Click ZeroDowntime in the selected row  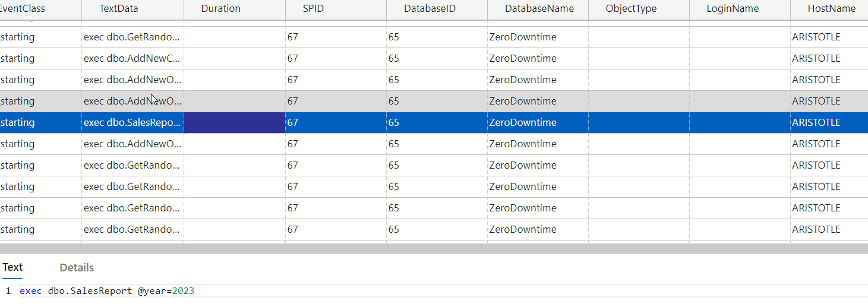(x=523, y=123)
